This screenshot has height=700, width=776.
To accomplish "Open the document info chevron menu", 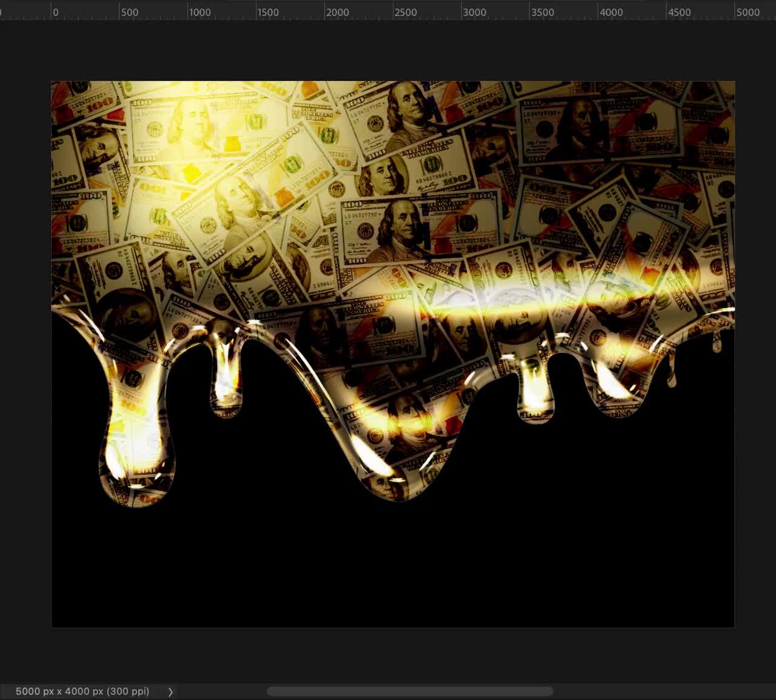I will (x=170, y=692).
